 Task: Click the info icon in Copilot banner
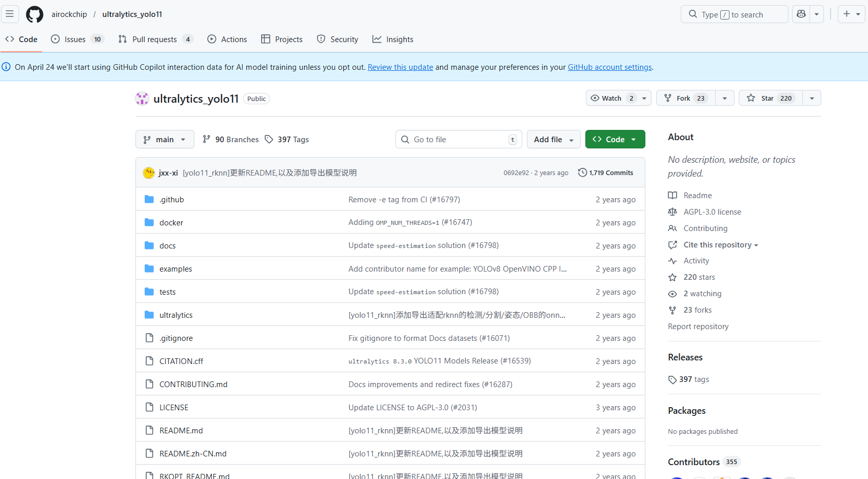tap(6, 67)
